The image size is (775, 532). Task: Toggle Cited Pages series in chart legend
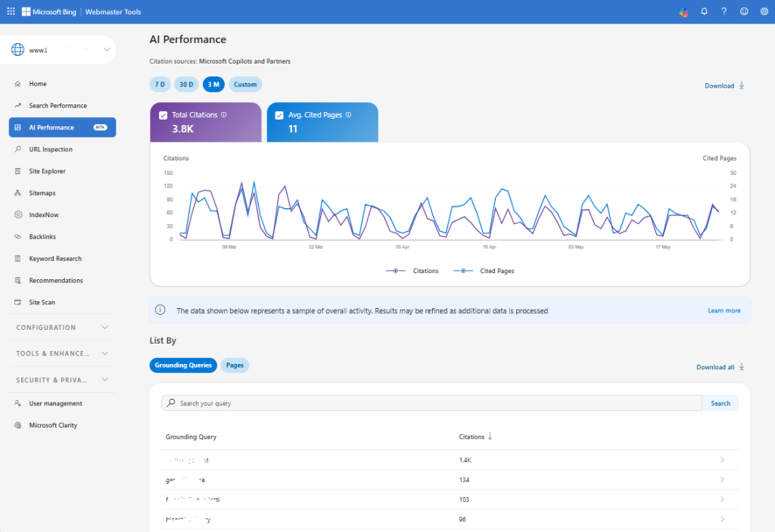pos(484,271)
